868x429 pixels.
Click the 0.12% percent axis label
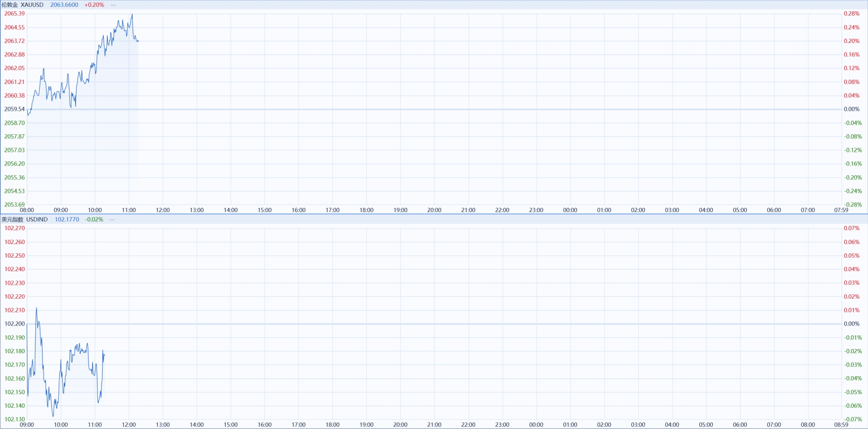click(x=851, y=68)
